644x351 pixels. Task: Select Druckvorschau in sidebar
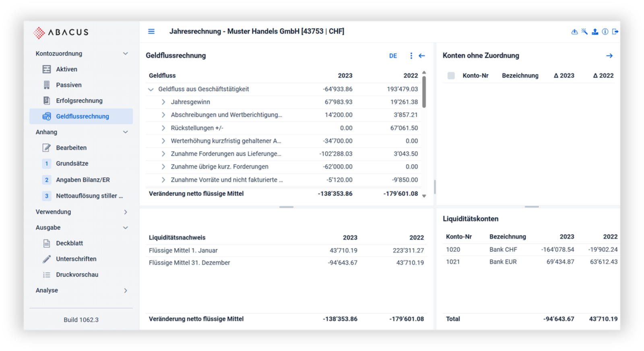coord(77,275)
